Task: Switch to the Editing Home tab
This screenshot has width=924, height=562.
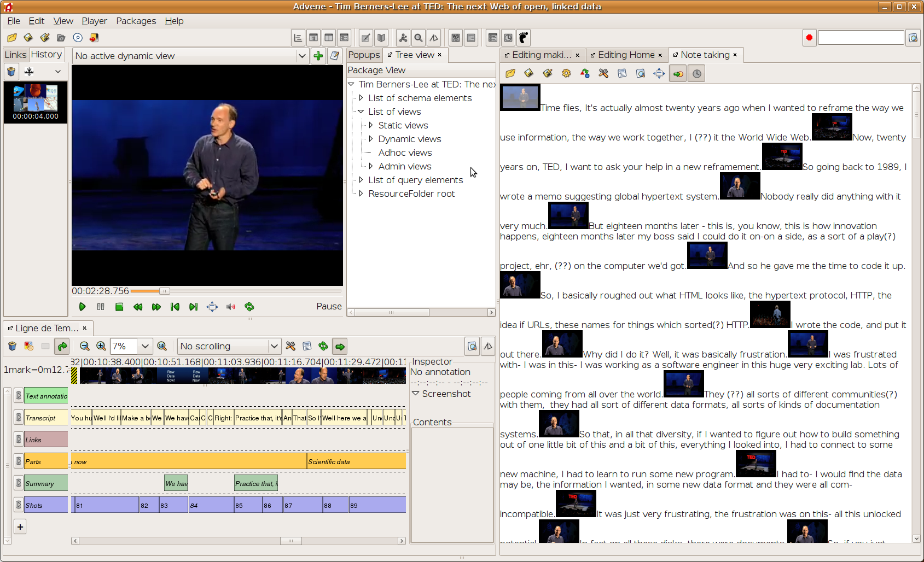Action: 626,55
